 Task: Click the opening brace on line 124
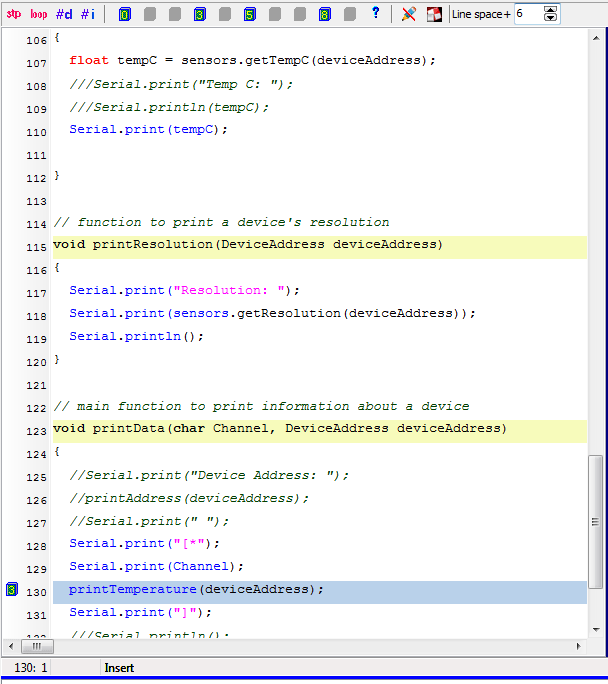coord(57,451)
